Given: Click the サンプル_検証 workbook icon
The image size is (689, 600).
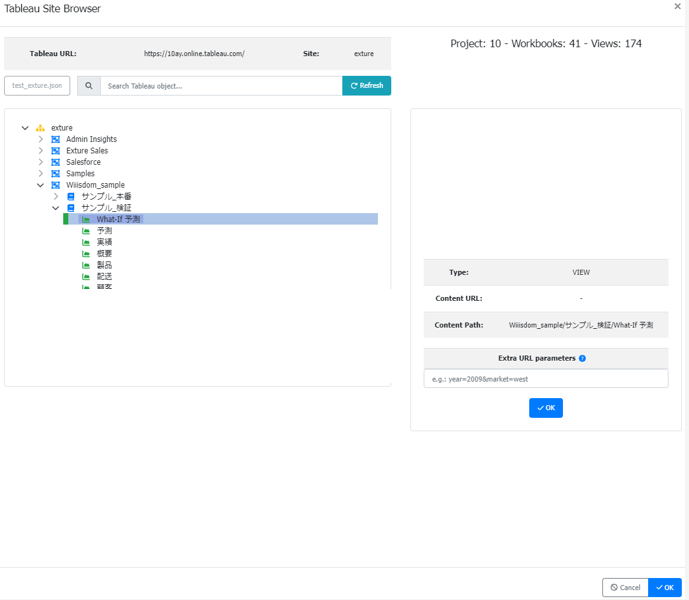Looking at the screenshot, I should pos(71,208).
